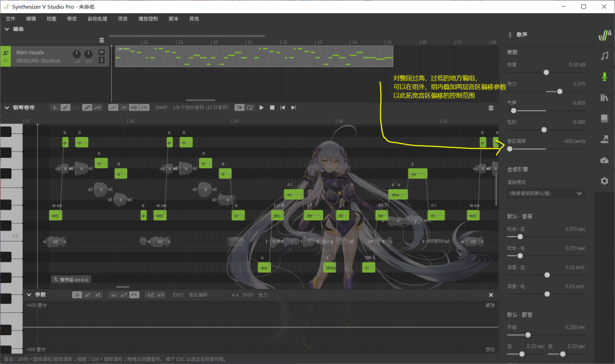Screen dimensions: 615x364
Task: Set parameter zoom to x4
Action: (x=160, y=295)
